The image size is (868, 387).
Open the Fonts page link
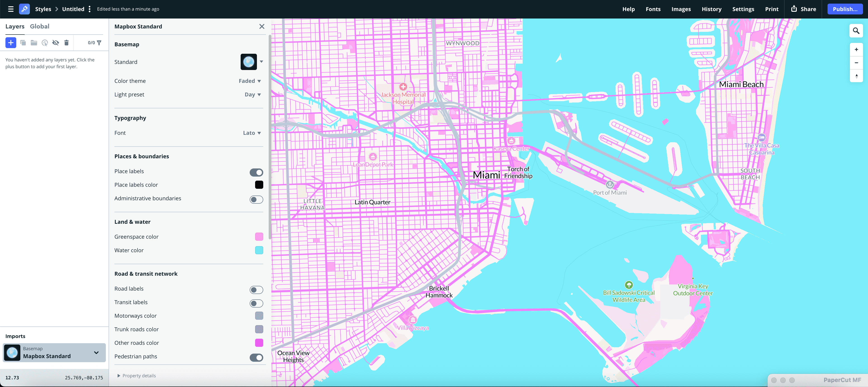(x=653, y=9)
